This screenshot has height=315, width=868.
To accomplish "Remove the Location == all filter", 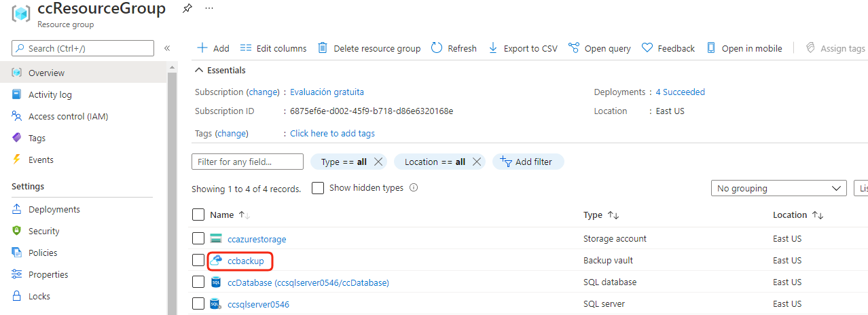I will pos(477,162).
